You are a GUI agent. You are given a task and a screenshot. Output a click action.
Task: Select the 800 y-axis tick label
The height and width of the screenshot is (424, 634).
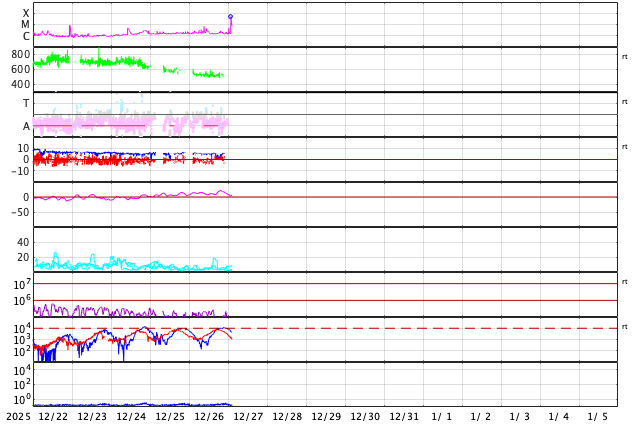coord(21,55)
